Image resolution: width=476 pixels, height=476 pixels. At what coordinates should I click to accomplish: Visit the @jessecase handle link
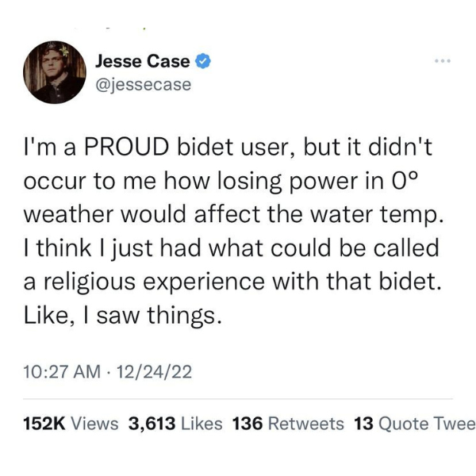click(144, 85)
